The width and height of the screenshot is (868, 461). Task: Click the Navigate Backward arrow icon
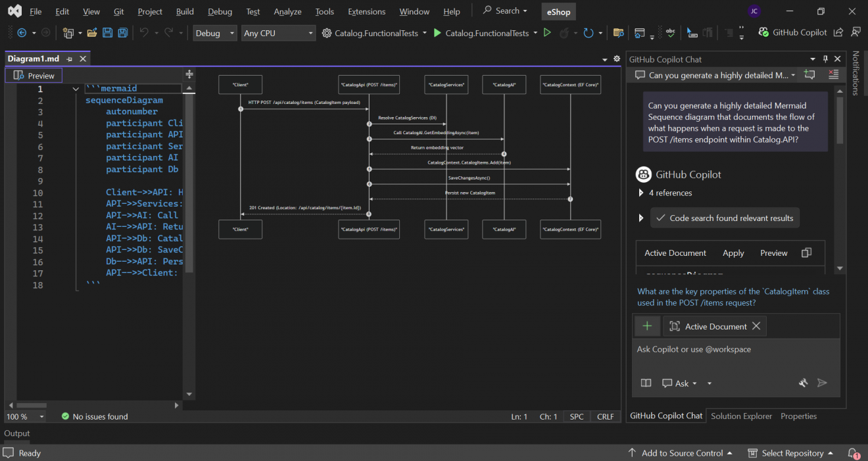(22, 33)
